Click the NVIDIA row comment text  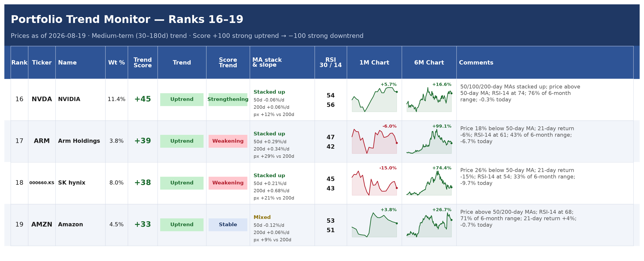(x=520, y=93)
